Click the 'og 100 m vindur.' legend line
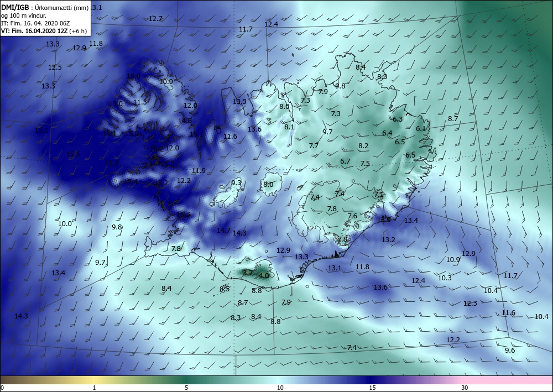Image resolution: width=553 pixels, height=392 pixels. tap(24, 15)
